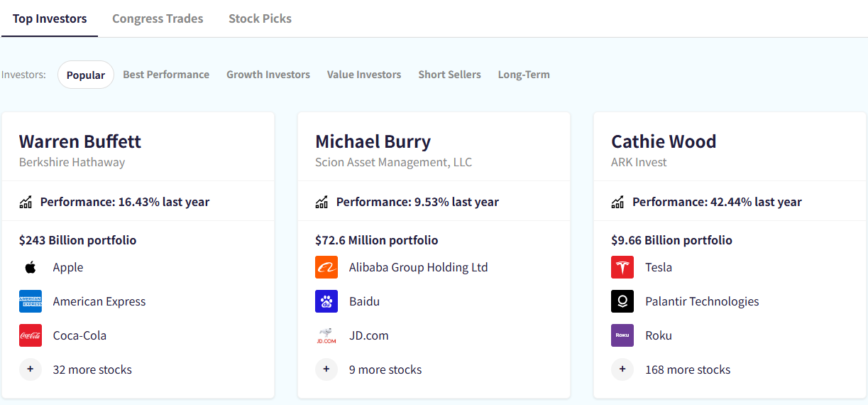Open the Cathie Wood profile heading

click(664, 141)
